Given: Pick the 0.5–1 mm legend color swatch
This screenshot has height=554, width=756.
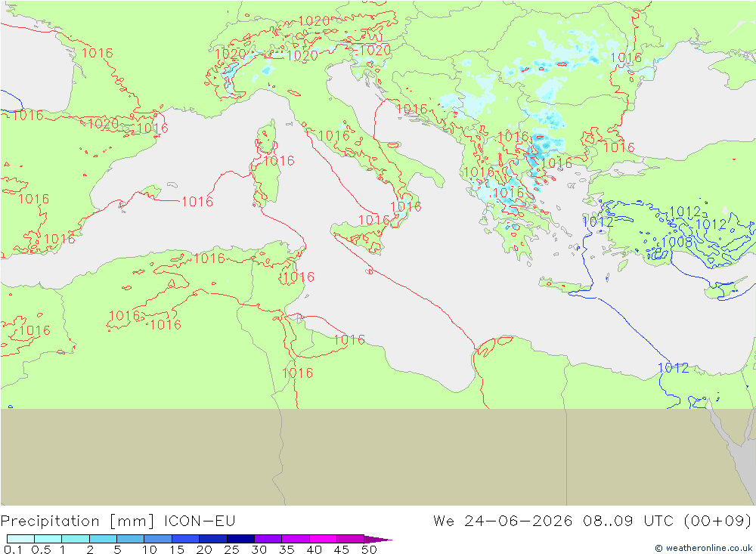Looking at the screenshot, I should coord(48,539).
